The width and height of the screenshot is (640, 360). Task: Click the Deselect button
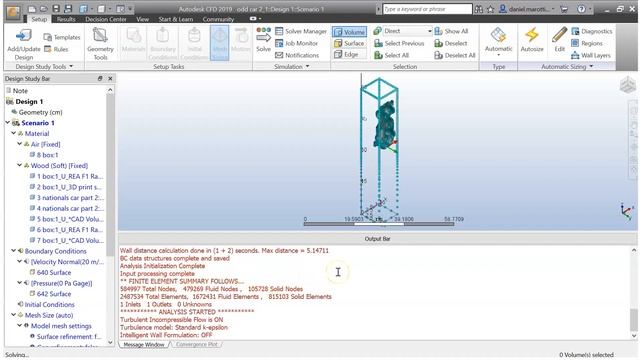pos(451,43)
